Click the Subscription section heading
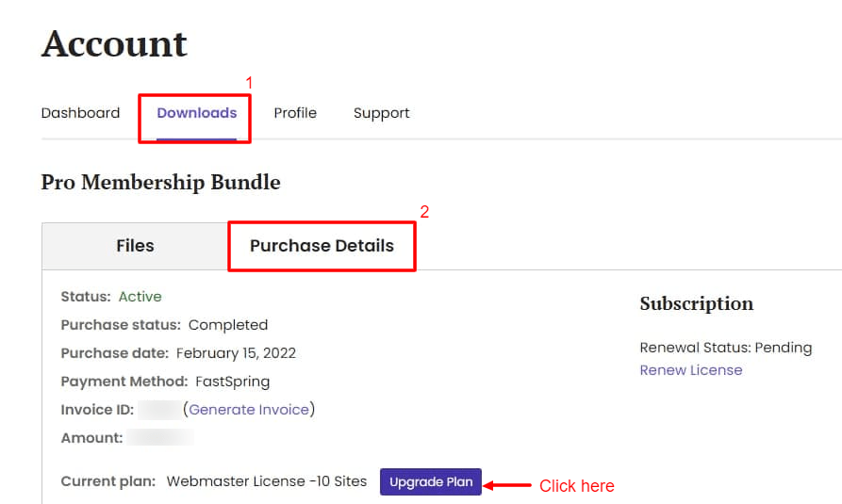The image size is (842, 504). coord(697,303)
